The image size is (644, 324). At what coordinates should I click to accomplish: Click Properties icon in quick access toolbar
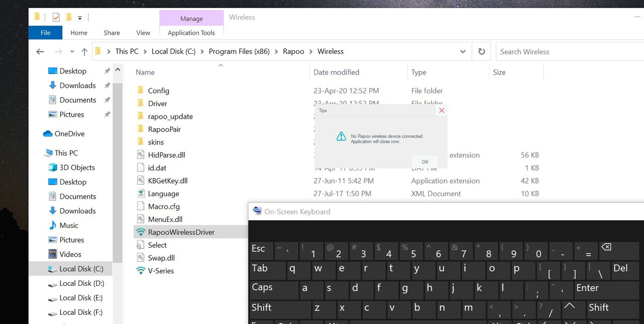[56, 17]
